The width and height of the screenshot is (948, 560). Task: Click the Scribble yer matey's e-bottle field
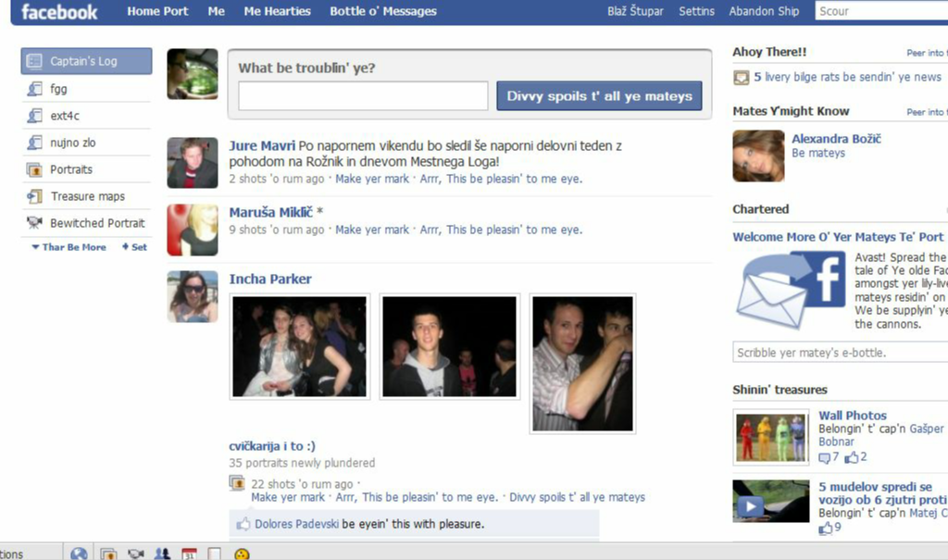[x=841, y=353]
